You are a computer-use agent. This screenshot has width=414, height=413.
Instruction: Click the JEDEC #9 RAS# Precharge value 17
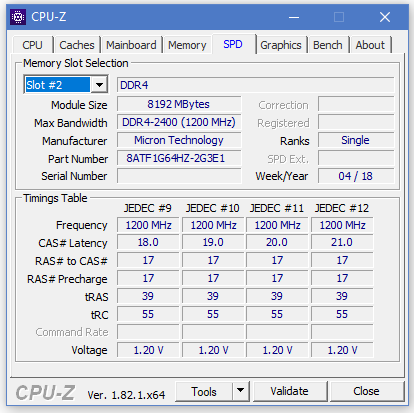click(x=148, y=278)
